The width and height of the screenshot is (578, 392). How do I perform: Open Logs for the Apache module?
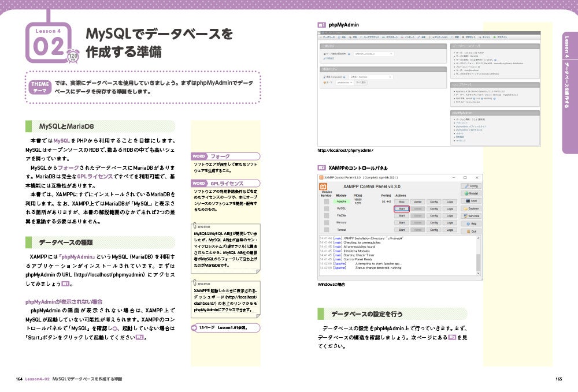450,201
